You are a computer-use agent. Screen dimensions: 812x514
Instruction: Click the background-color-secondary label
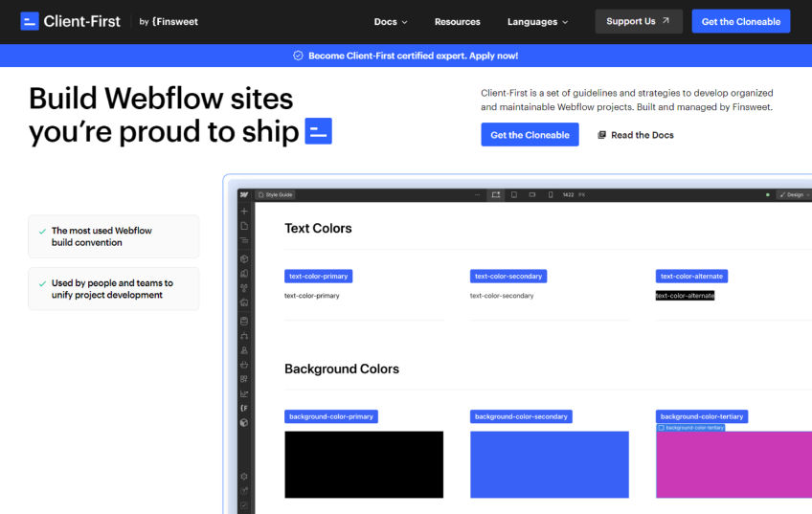[521, 416]
